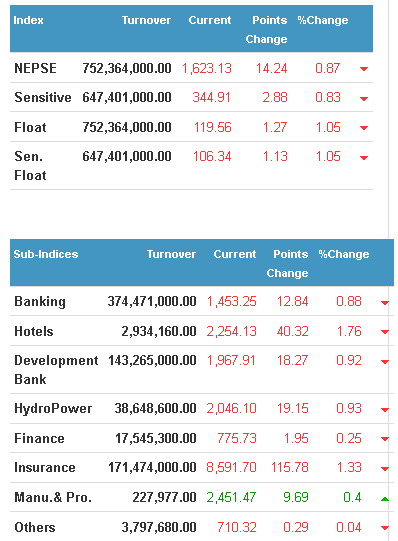Click the Current header in the Sub-Indices table

pos(235,254)
